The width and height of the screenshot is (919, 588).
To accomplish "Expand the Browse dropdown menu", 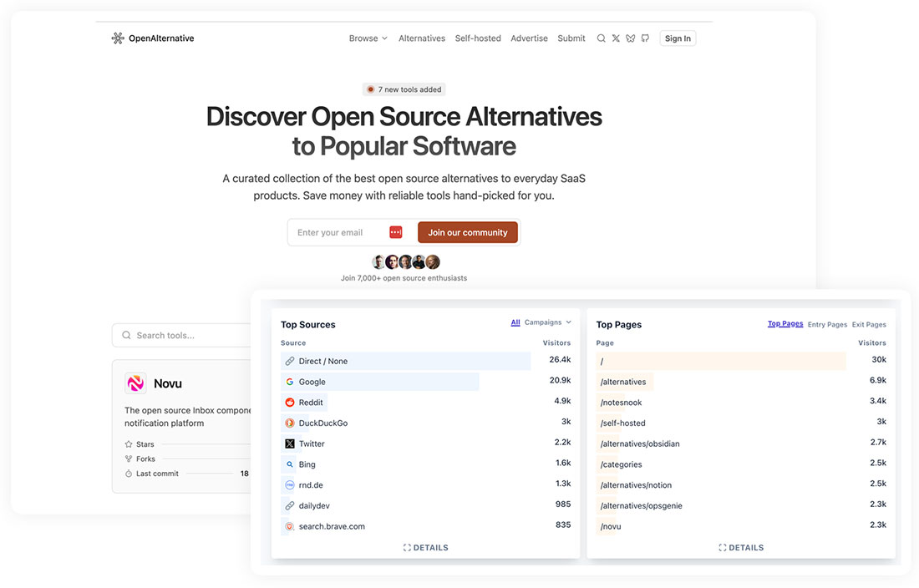I will [x=368, y=38].
